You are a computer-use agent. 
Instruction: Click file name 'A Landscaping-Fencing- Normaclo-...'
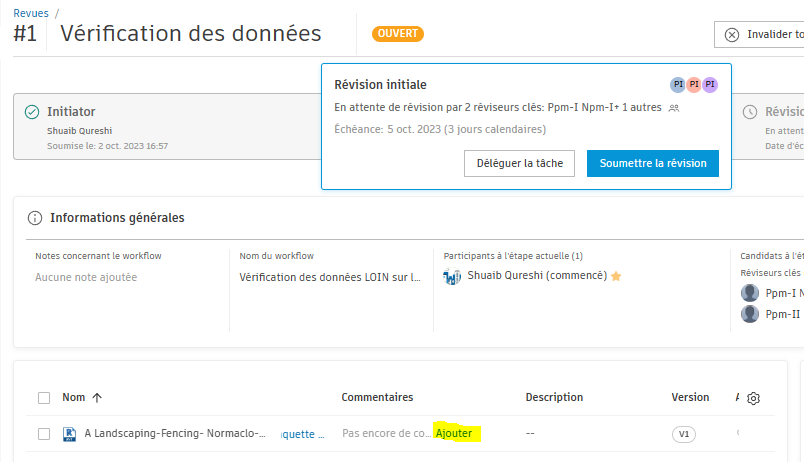(x=175, y=433)
